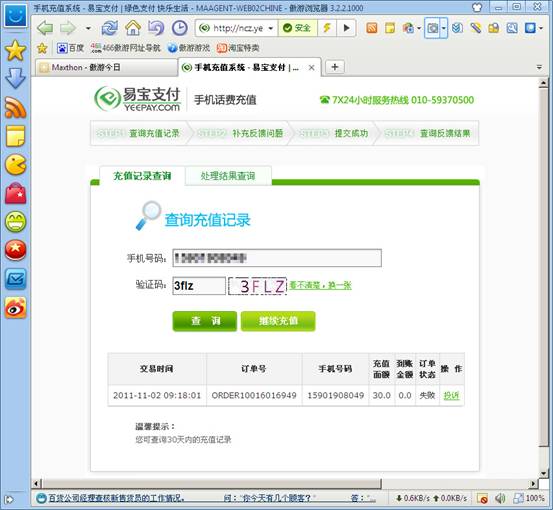Switch to the 处理结果查询 page tab
Screen dimensions: 553x510
[228, 176]
